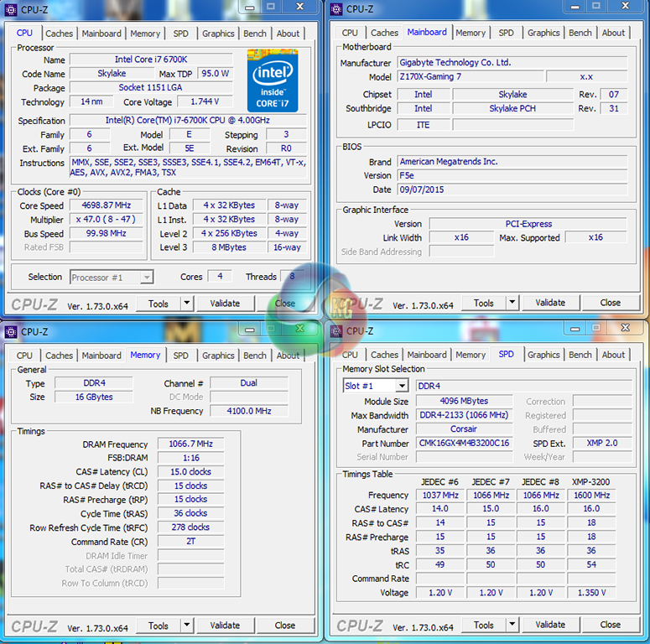Click the CPU-Z app icon in Memory window title bar
This screenshot has width=650, height=644.
click(10, 331)
